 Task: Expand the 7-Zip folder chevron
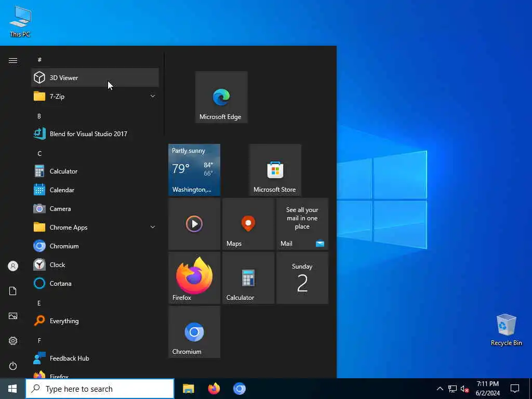[153, 96]
